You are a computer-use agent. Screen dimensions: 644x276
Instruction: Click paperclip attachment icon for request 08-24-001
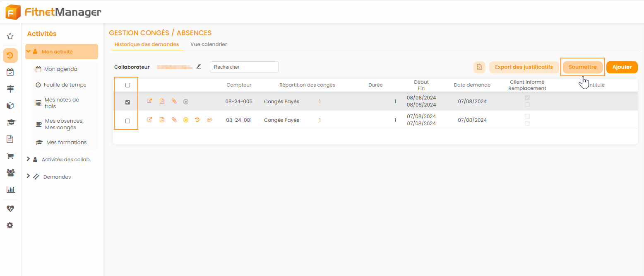click(174, 120)
